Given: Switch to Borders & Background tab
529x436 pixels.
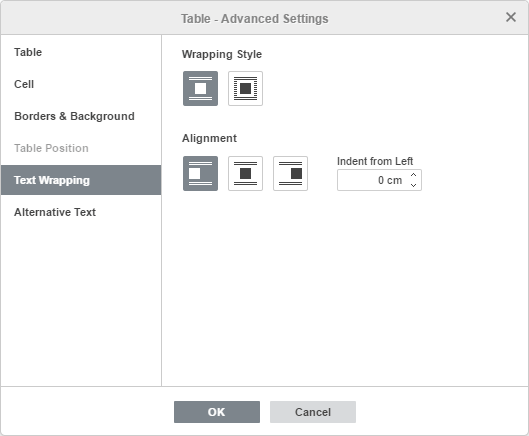Looking at the screenshot, I should coord(81,116).
